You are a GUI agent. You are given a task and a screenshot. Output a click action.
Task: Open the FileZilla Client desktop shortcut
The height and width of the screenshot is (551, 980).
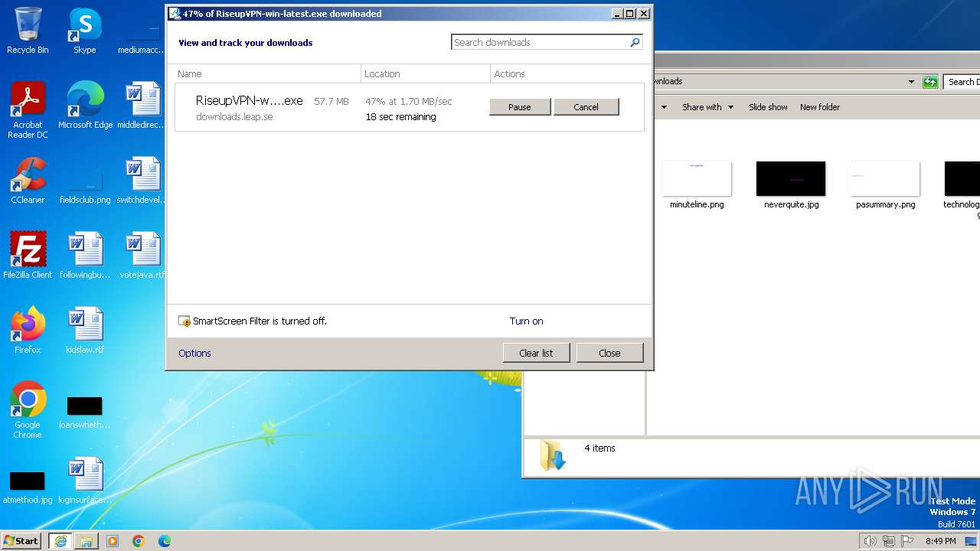28,255
